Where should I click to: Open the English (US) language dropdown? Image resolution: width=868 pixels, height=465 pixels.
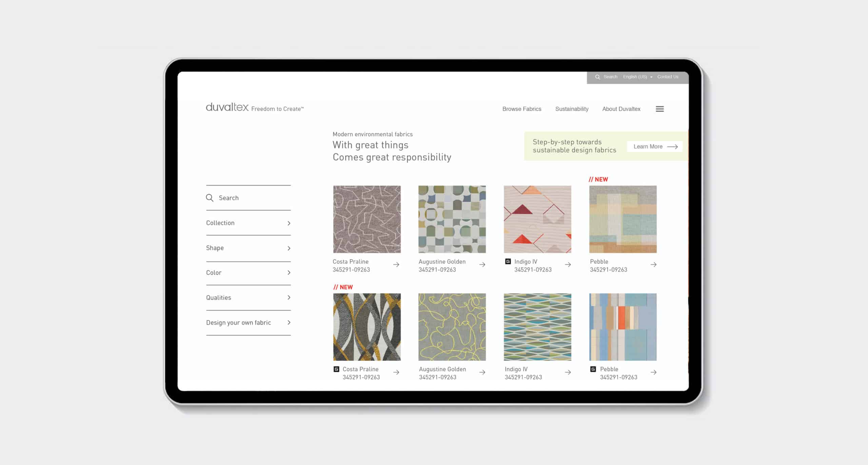point(637,77)
